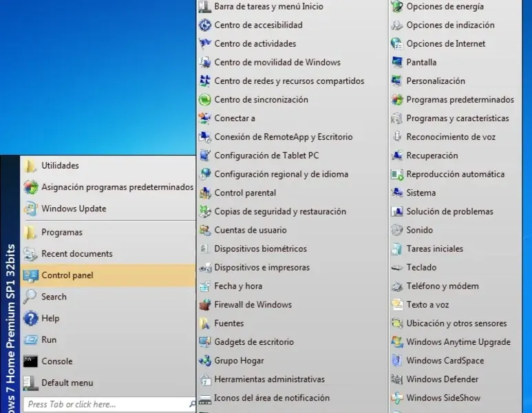This screenshot has width=532, height=413.
Task: Click the Recent documents icon
Action: click(x=30, y=254)
